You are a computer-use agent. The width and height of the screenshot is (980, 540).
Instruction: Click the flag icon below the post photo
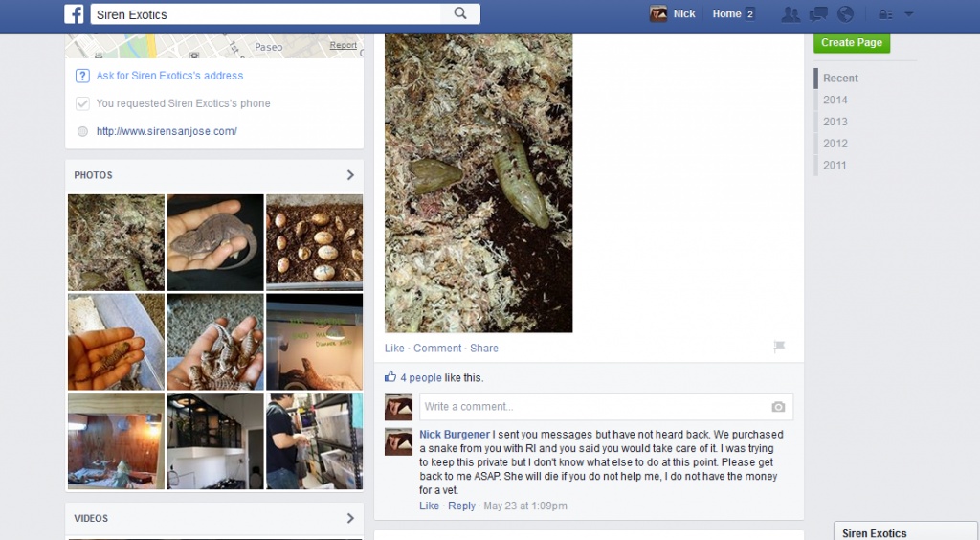779,346
